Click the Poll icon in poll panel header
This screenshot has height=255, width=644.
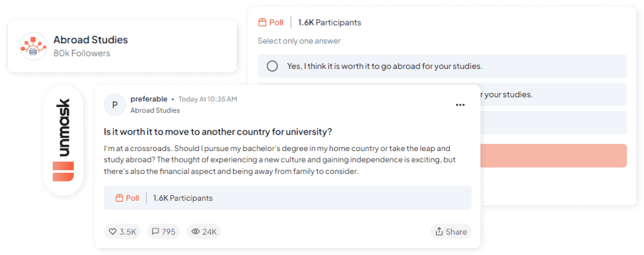point(262,22)
